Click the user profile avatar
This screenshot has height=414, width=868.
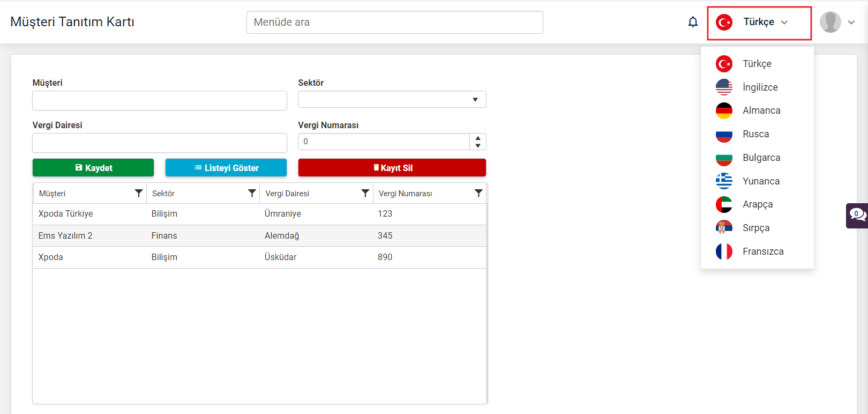[830, 22]
